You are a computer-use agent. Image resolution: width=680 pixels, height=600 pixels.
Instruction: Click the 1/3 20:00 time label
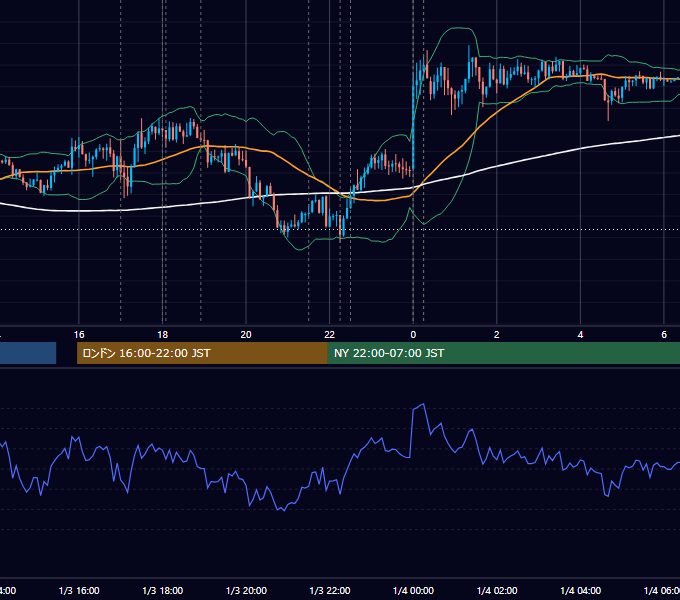point(246,590)
